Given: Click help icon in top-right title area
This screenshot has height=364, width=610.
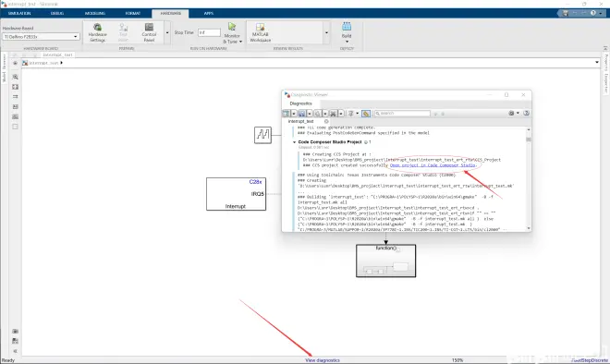Looking at the screenshot, I should pyautogui.click(x=592, y=13).
